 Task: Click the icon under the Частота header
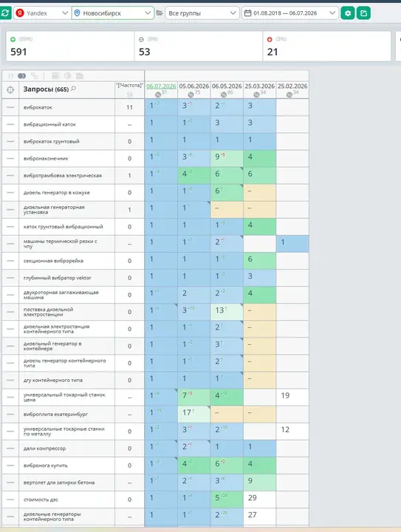(x=129, y=95)
